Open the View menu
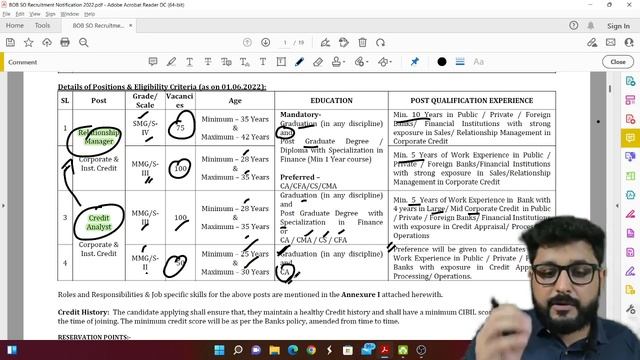Image resolution: width=640 pixels, height=360 pixels. [35, 14]
